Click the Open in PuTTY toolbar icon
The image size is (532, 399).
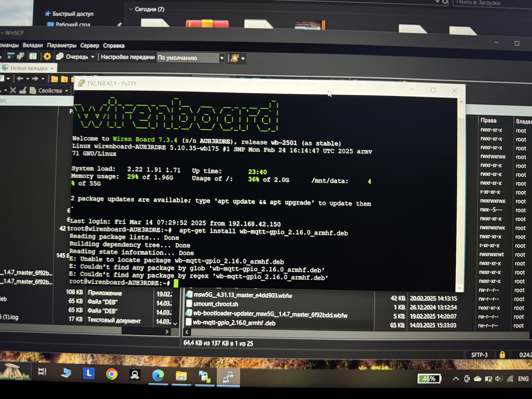(21, 56)
